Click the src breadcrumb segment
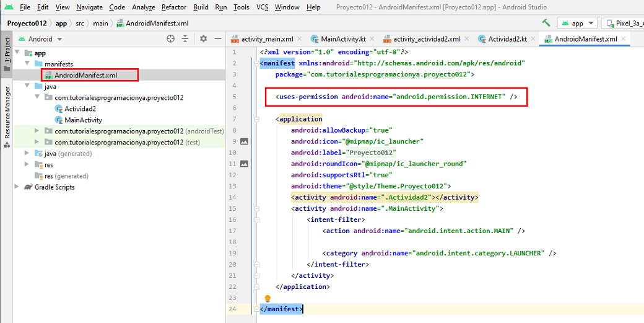This screenshot has width=644, height=323. 80,24
